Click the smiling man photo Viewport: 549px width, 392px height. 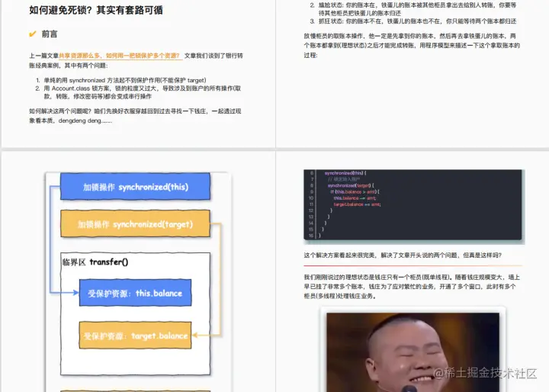(x=413, y=352)
